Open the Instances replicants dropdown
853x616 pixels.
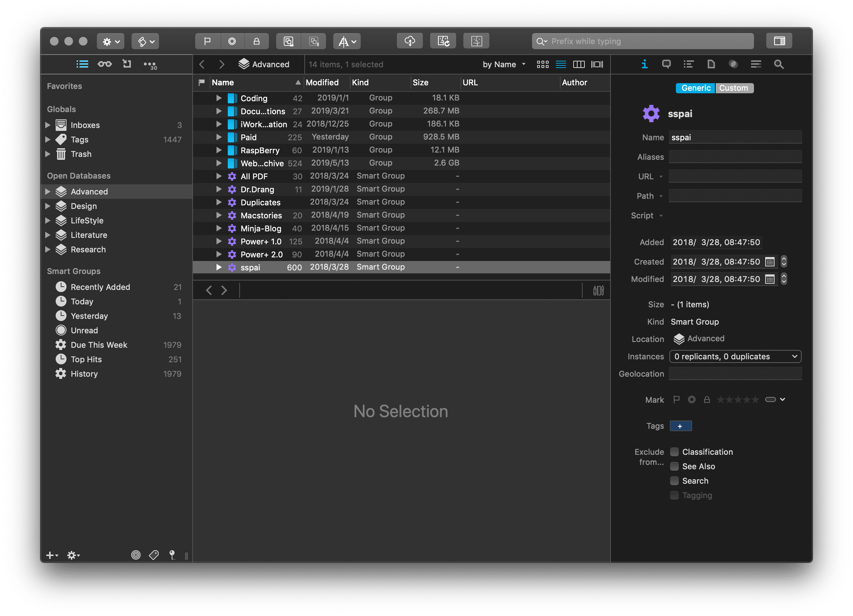pos(735,356)
